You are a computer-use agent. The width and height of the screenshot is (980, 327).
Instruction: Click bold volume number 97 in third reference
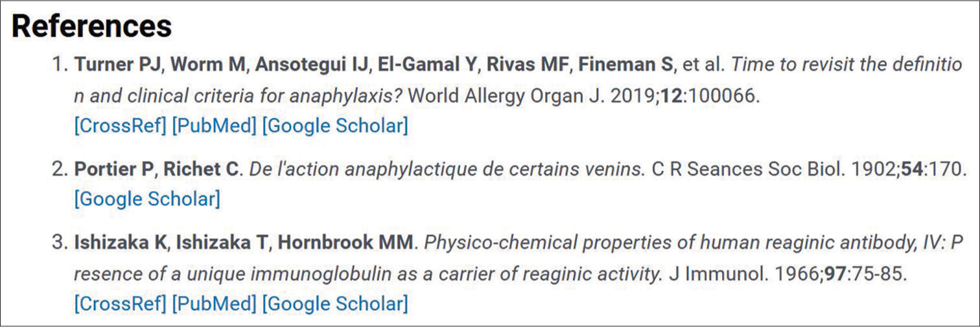[833, 275]
